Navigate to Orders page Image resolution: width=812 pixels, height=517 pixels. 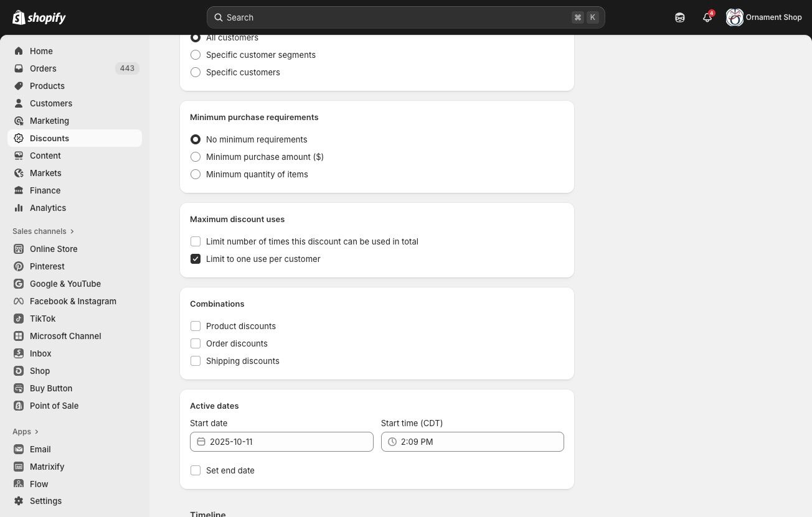tap(43, 68)
